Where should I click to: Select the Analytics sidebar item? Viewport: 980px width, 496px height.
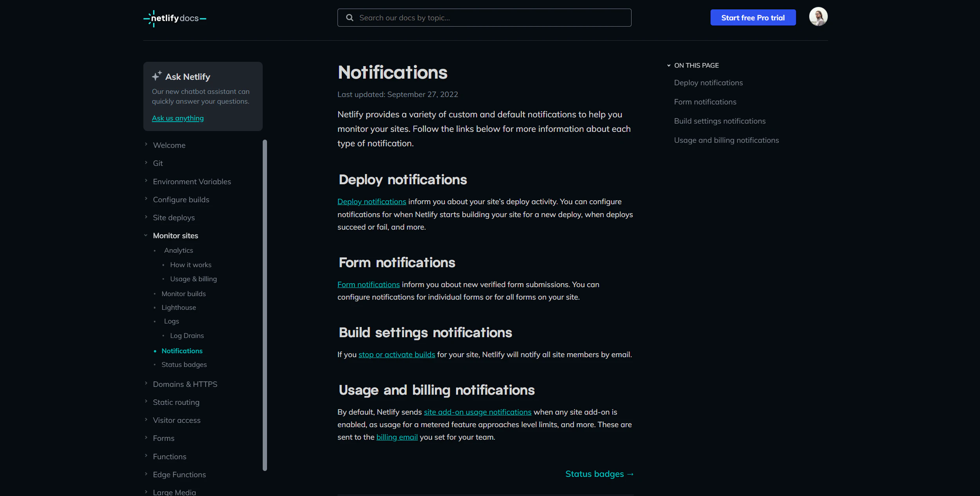point(178,250)
